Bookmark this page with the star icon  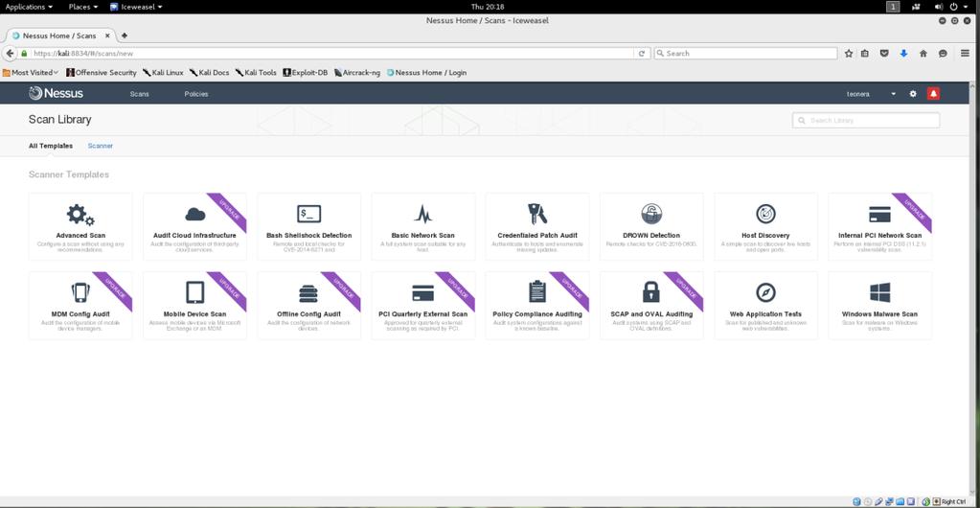click(848, 53)
